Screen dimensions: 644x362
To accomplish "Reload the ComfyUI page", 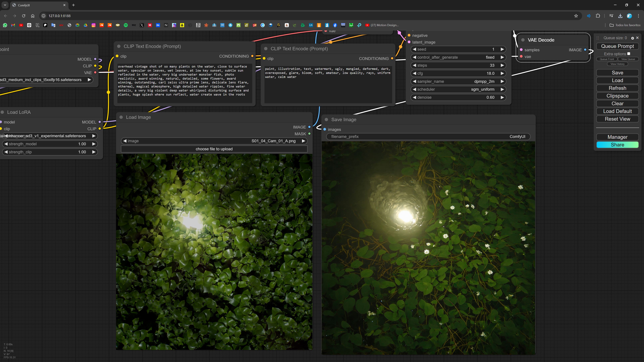I will (23, 16).
